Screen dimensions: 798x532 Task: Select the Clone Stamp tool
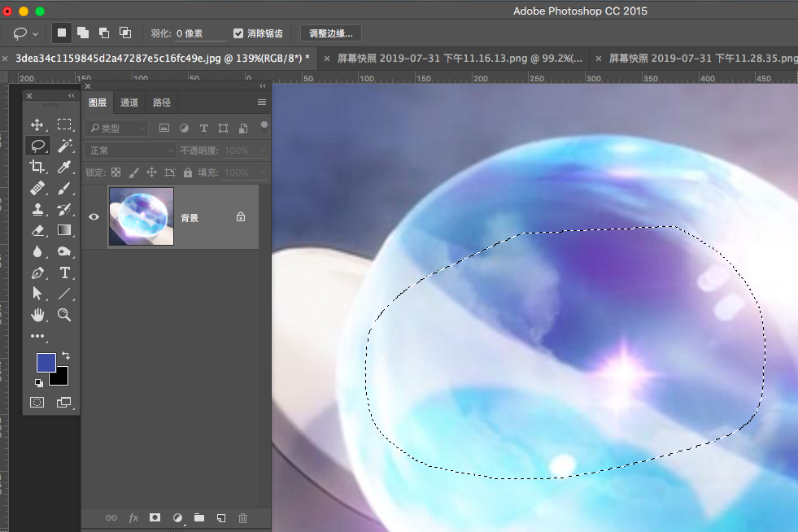37,209
